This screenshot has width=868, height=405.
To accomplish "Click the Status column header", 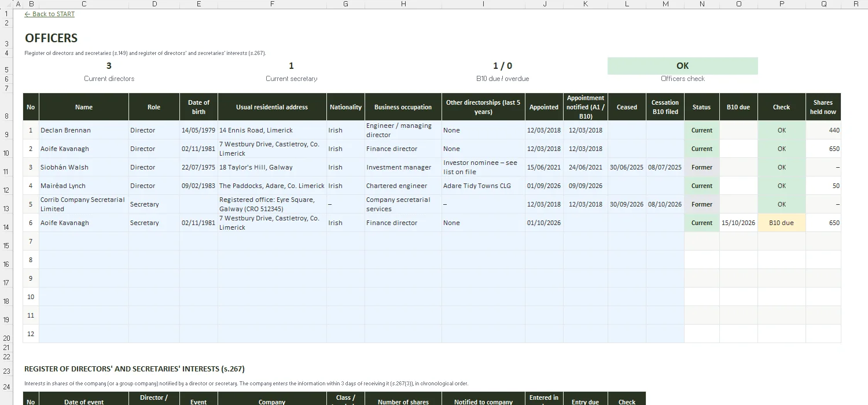I will tap(701, 107).
